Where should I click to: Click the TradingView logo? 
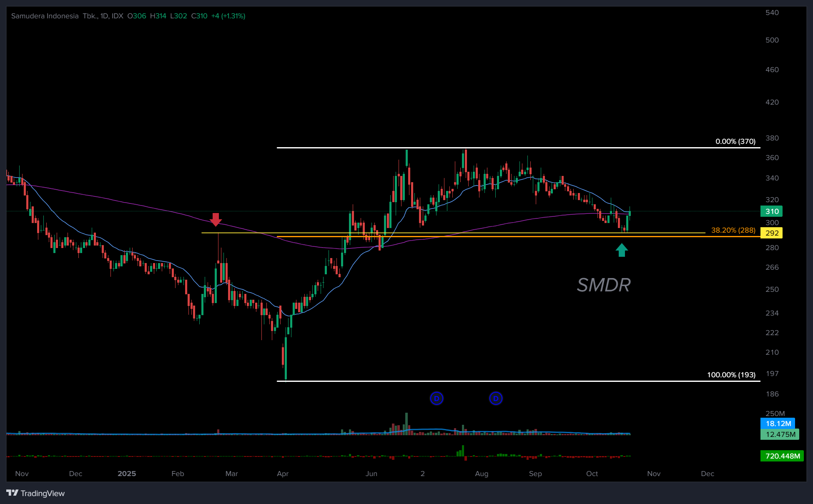click(36, 493)
